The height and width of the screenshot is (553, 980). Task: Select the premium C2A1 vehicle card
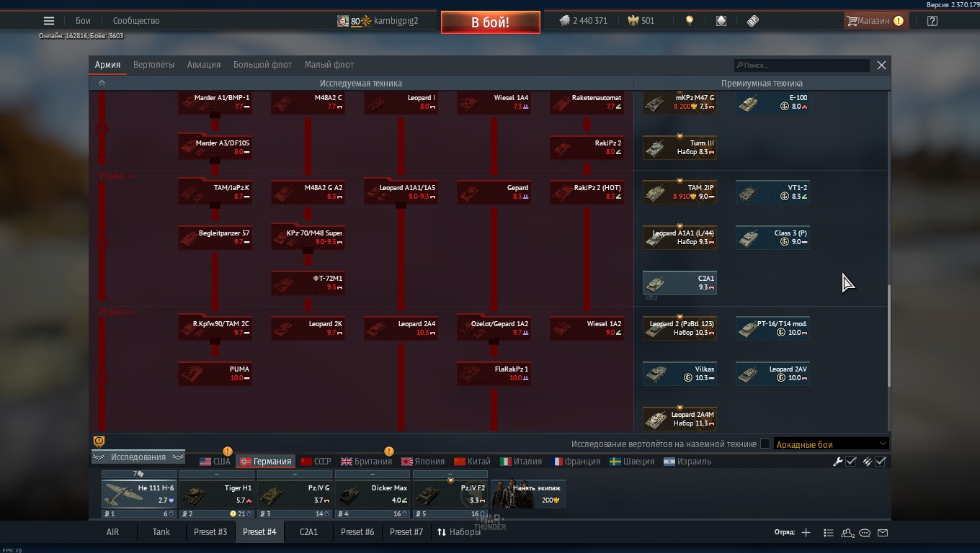(680, 283)
